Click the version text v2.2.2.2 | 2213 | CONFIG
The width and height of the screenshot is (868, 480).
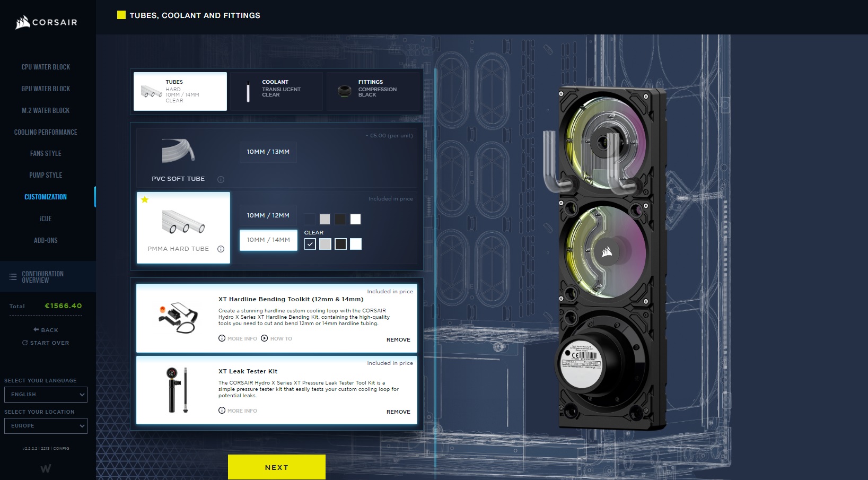pyautogui.click(x=46, y=448)
